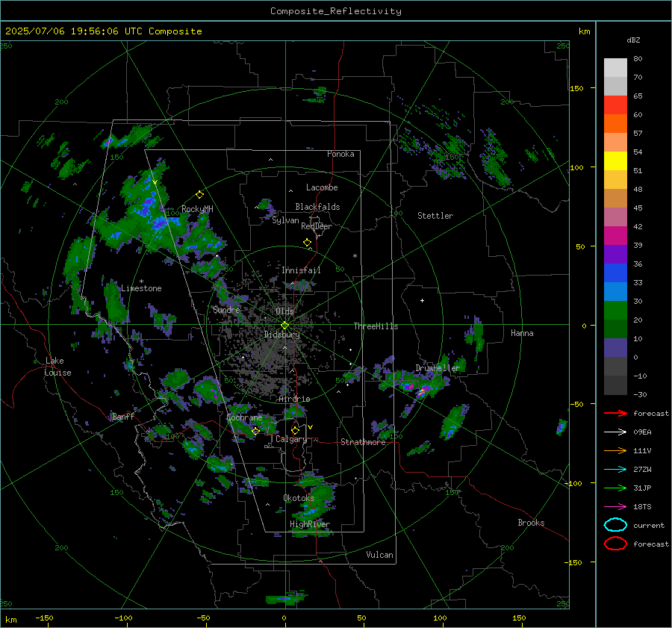Click the Cochrane label
Screen dimensions: 672x628
[244, 417]
